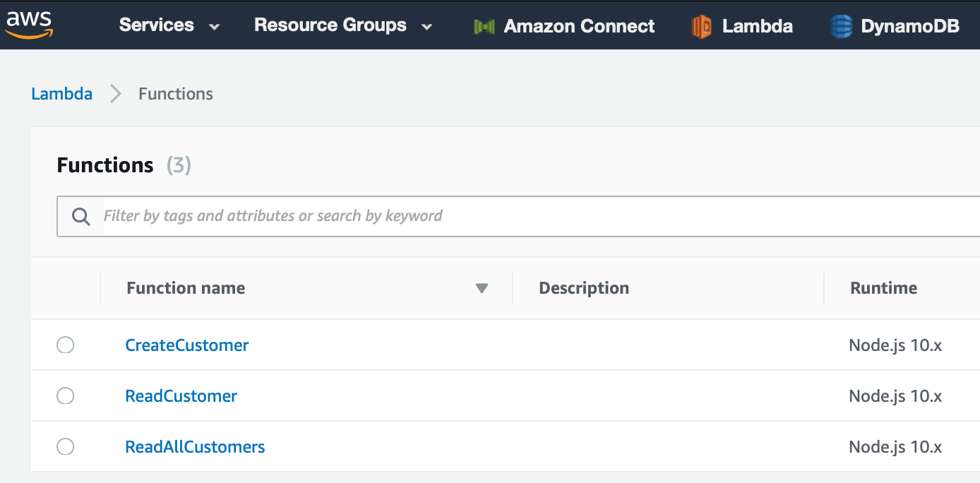Screen dimensions: 980x483
Task: Click the Function name column header
Action: 186,288
